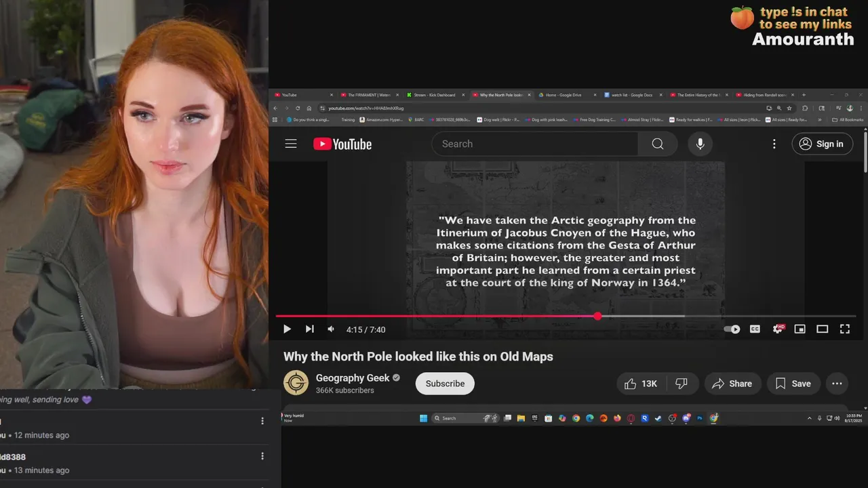Switch to theater mode
Screen dimensions: 868x488
click(x=822, y=329)
